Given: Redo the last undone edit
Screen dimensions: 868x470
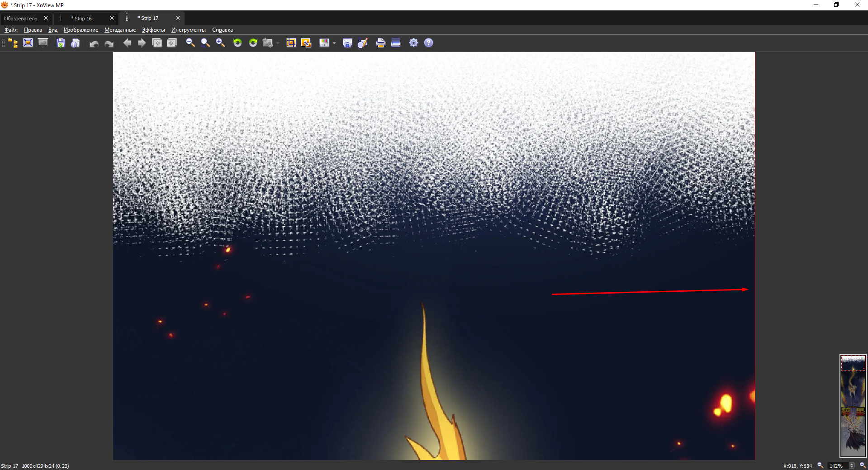Looking at the screenshot, I should click(x=109, y=43).
